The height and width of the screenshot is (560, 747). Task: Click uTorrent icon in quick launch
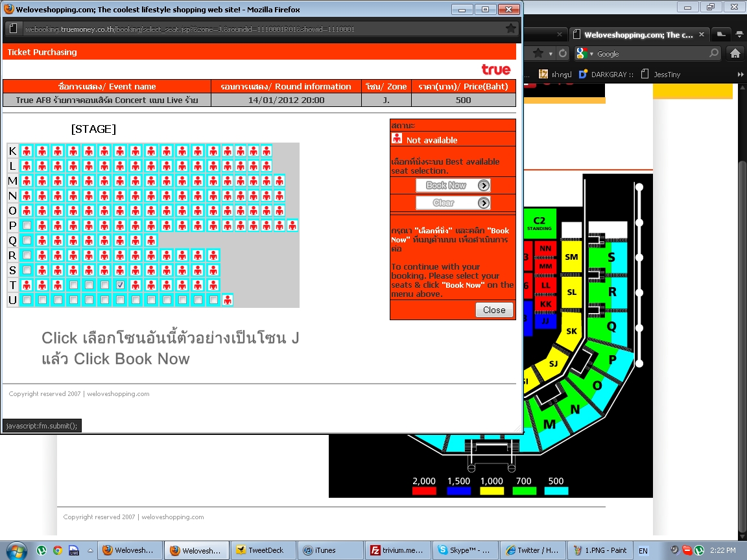[41, 550]
